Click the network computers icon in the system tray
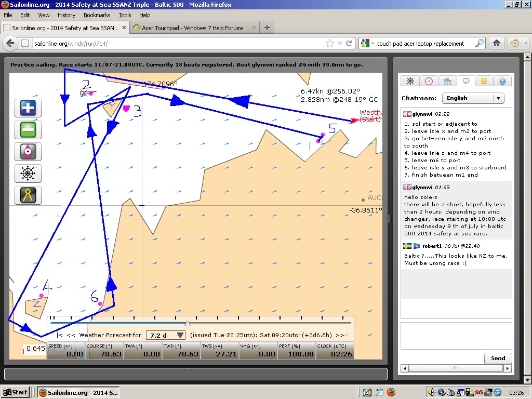The image size is (532, 399). [x=470, y=393]
